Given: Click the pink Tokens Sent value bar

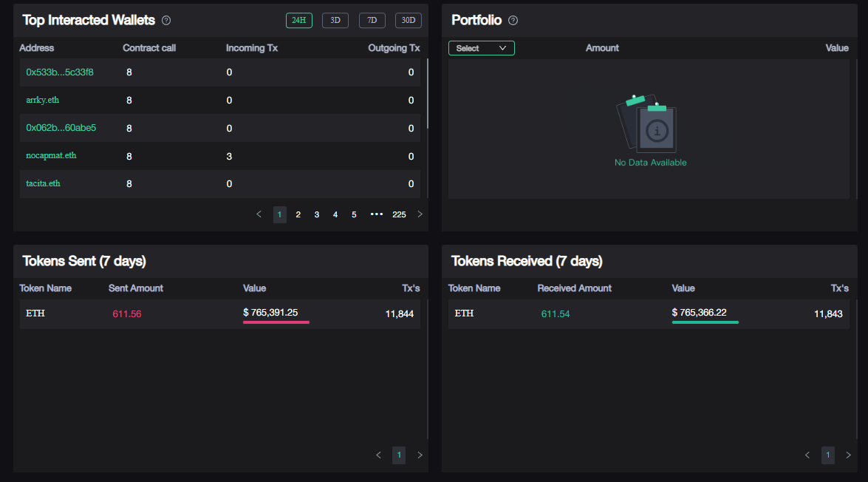Looking at the screenshot, I should point(276,322).
